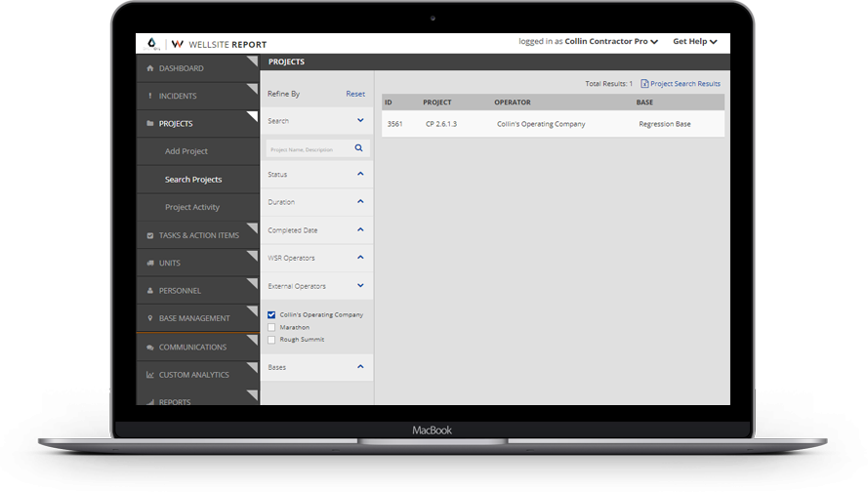868x492 pixels.
Task: Open Incidents in the sidebar
Action: pyautogui.click(x=197, y=96)
